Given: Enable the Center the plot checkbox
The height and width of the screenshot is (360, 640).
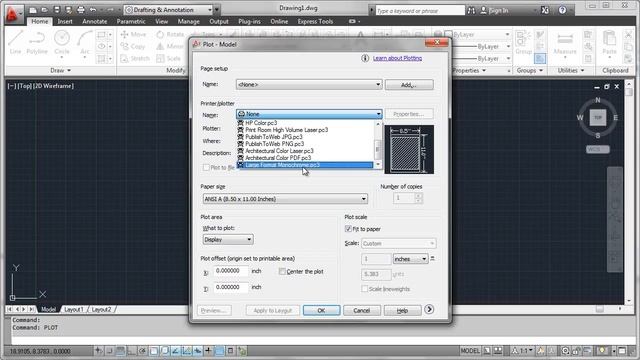Looking at the screenshot, I should (x=282, y=271).
